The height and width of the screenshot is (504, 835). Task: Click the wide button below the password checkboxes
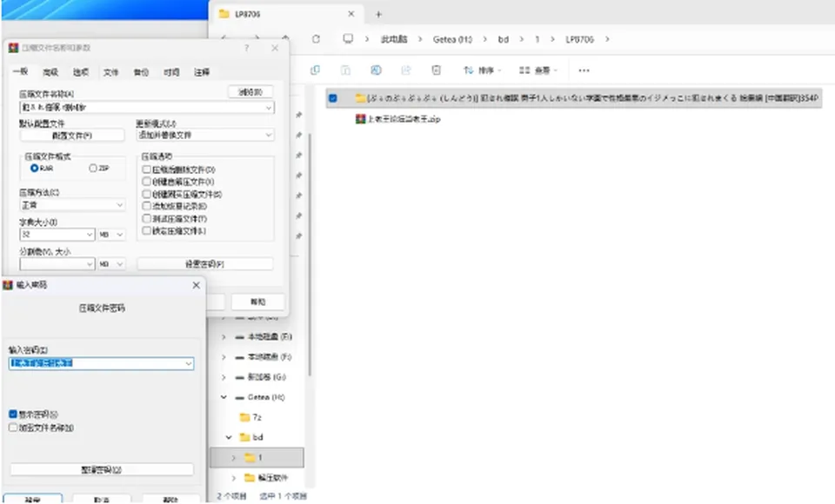[102, 470]
